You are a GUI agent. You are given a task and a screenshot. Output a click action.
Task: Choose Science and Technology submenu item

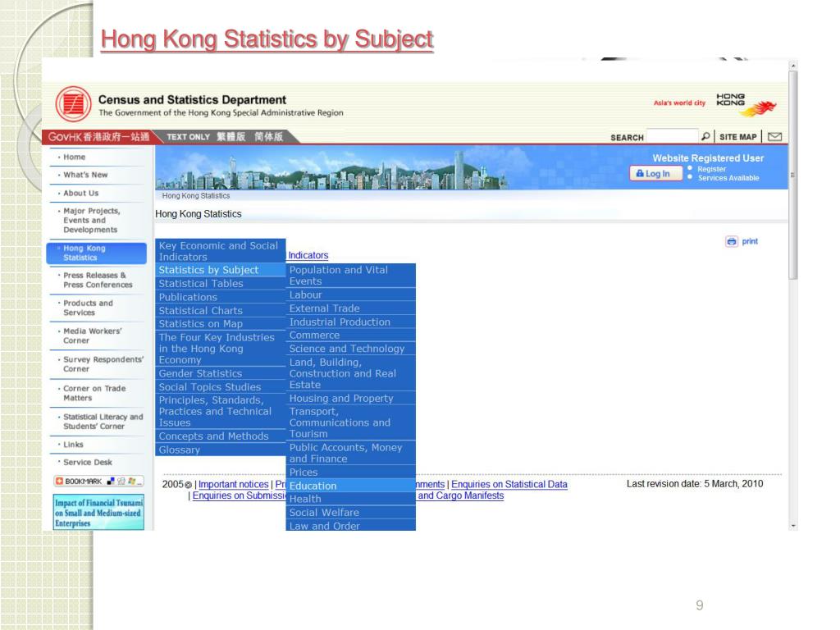click(351, 349)
